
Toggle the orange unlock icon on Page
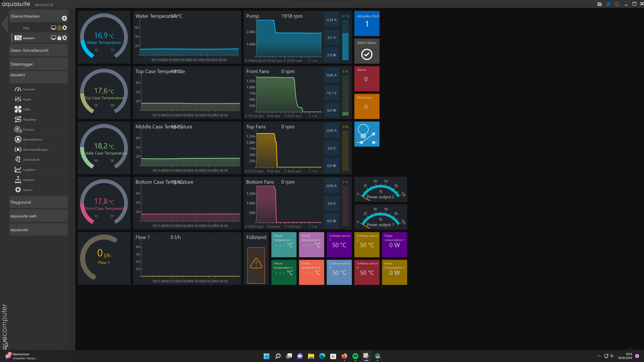point(59,28)
